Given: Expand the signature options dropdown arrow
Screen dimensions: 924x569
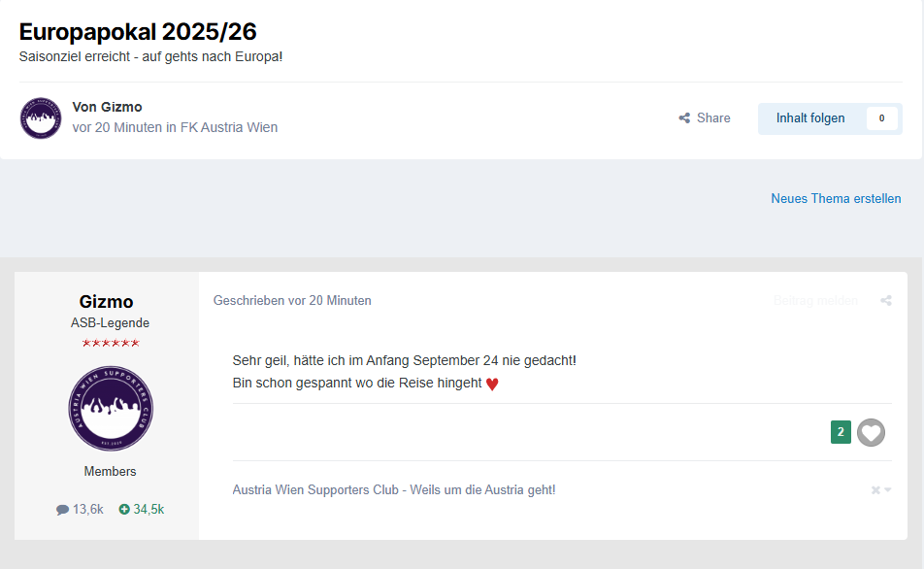Looking at the screenshot, I should click(x=887, y=490).
